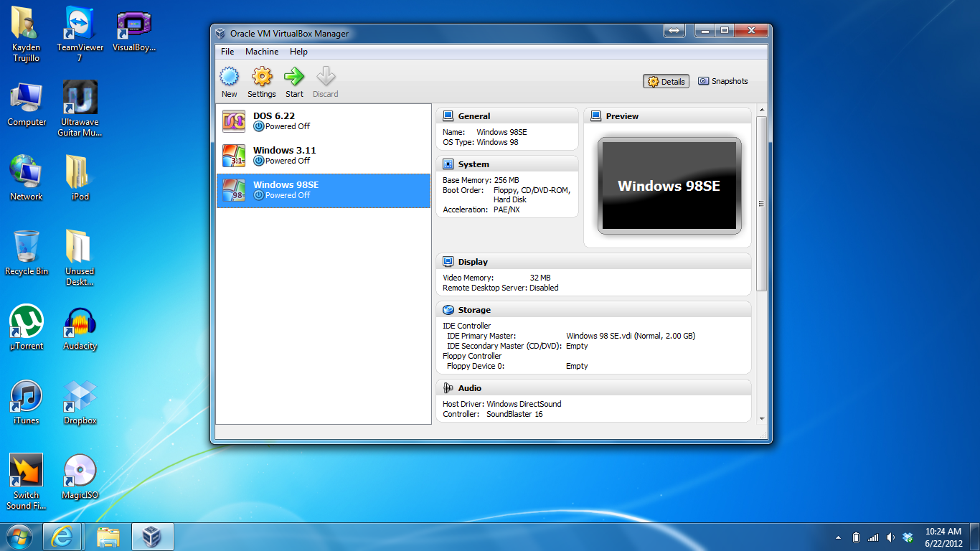Click the Audio section header

[x=593, y=387]
